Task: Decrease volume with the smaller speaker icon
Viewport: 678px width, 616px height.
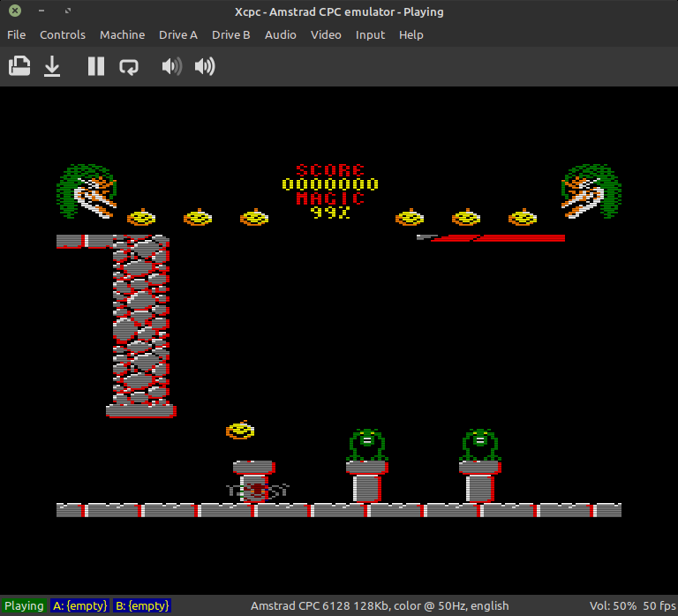Action: tap(171, 66)
